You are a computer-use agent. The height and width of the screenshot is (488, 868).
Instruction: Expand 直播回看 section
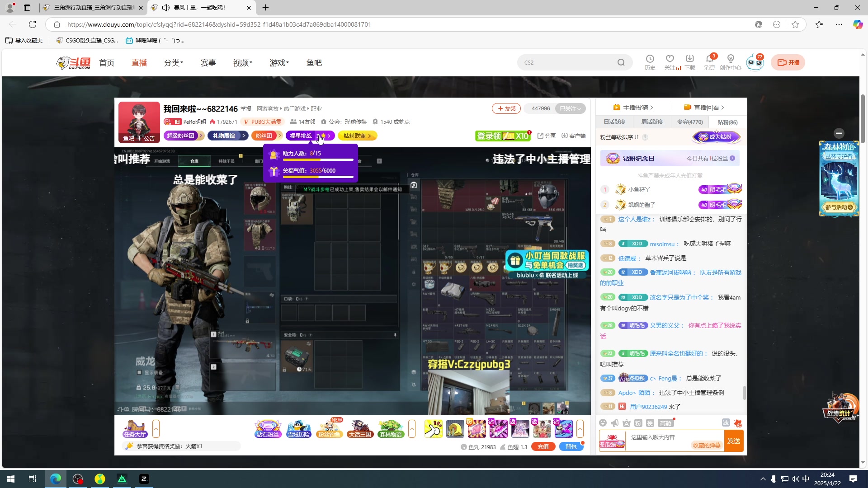[704, 108]
